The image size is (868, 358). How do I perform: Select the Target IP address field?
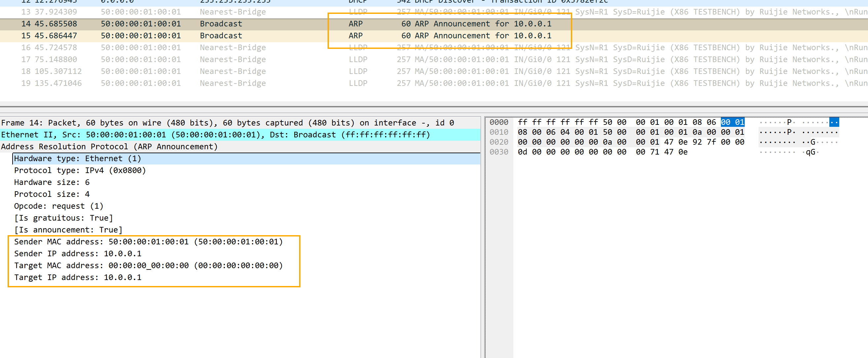78,277
